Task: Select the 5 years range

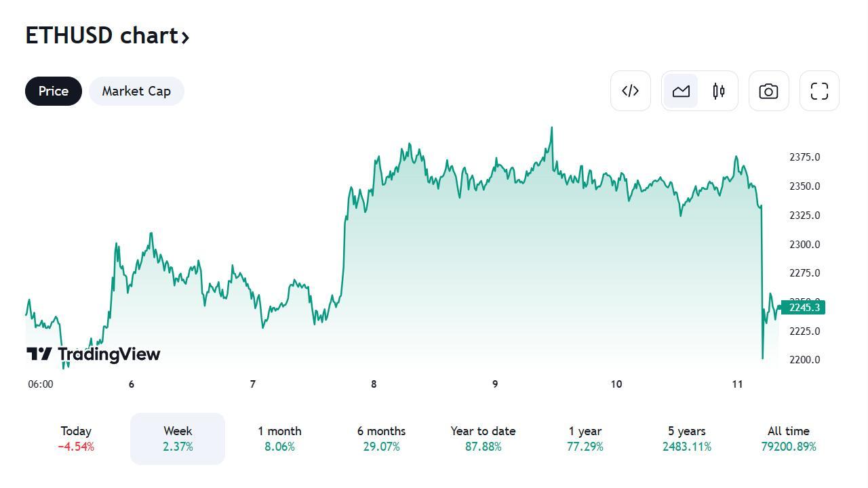Action: [686, 439]
